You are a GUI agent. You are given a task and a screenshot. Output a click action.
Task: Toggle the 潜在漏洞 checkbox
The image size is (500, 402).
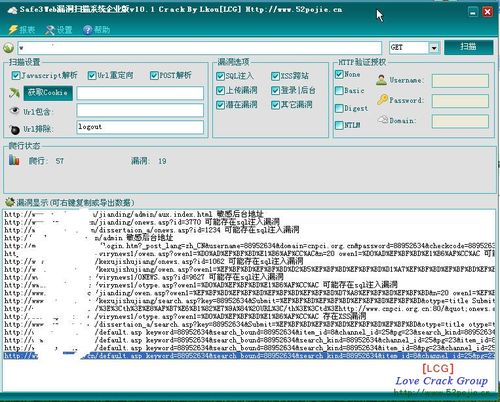[220, 105]
